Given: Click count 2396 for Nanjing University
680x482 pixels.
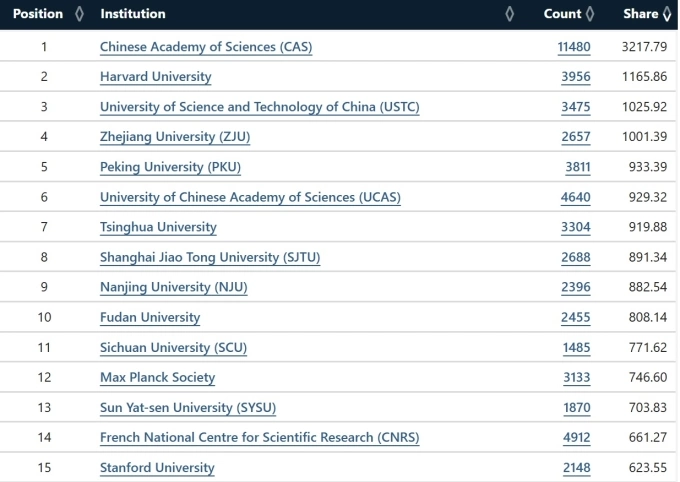Looking at the screenshot, I should 576,287.
